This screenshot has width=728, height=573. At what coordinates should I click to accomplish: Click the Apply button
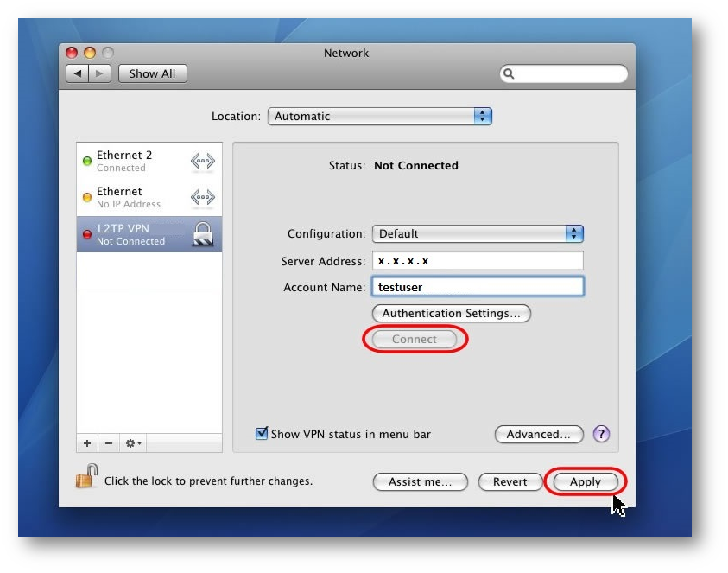(x=585, y=482)
